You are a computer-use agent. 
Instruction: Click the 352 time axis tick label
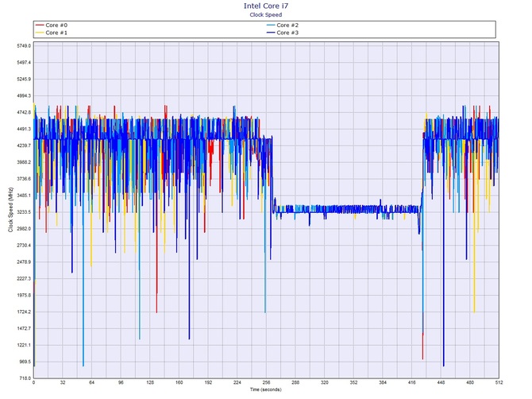353,382
